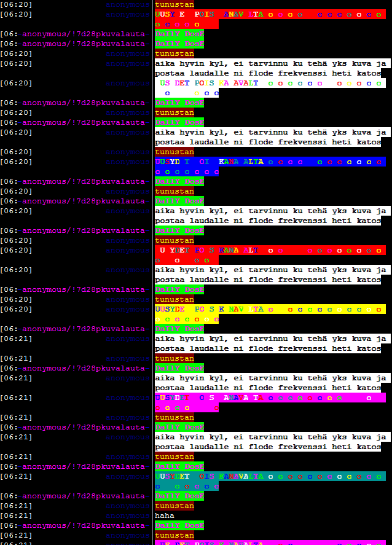Click the "tunustan" message directly above "haha"
The height and width of the screenshot is (545, 392).
[x=174, y=506]
